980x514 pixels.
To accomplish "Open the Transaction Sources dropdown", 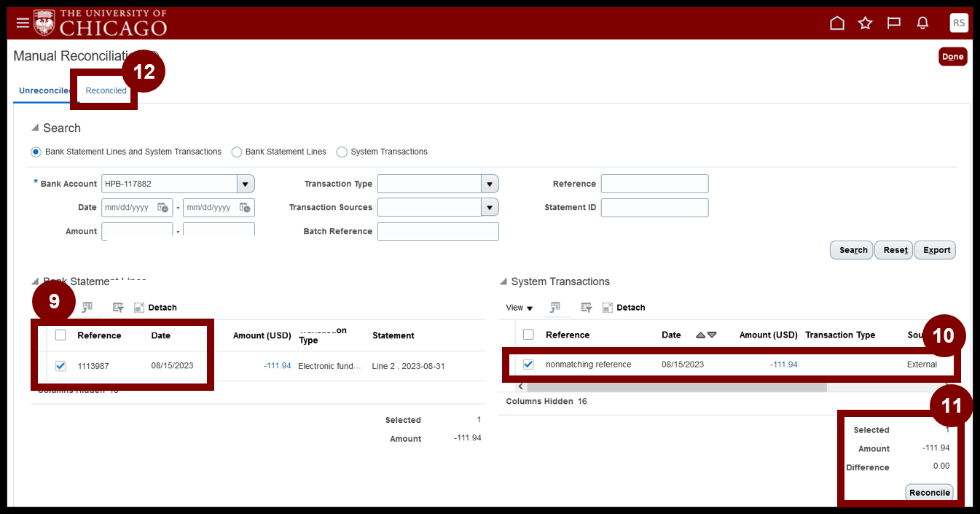I will tap(490, 207).
